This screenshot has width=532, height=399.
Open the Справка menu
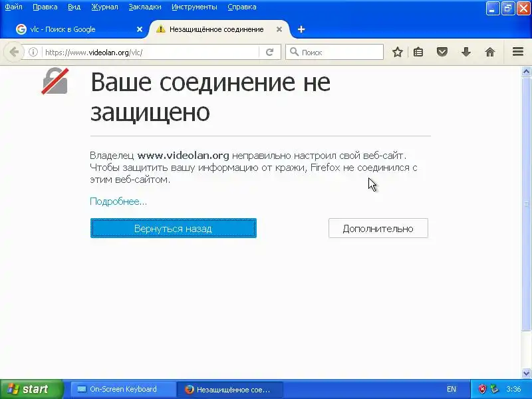(242, 7)
